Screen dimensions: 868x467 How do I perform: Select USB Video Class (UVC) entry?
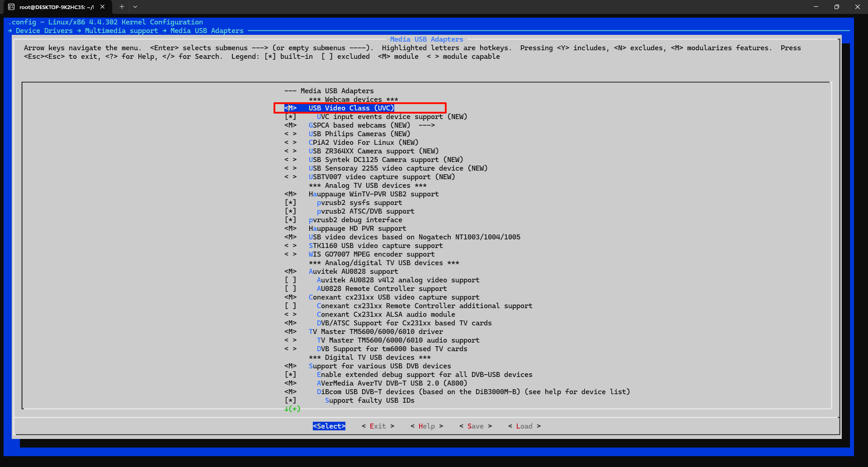pos(351,108)
